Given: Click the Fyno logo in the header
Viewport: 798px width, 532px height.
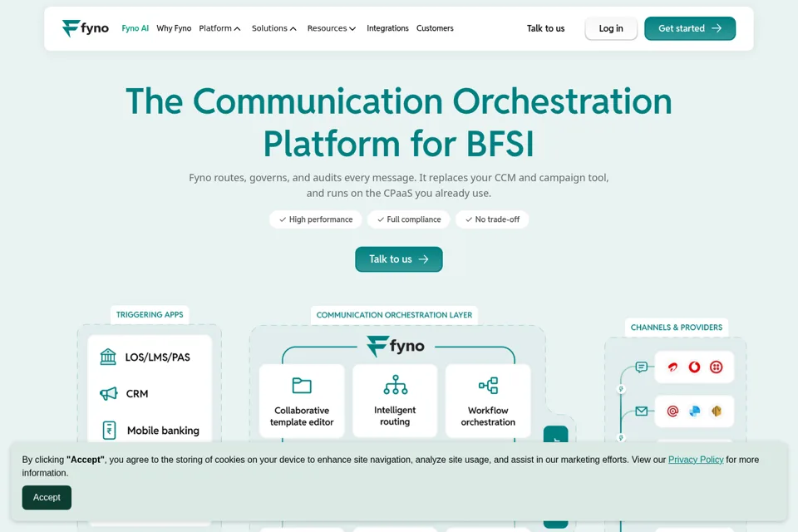Looking at the screenshot, I should point(86,28).
